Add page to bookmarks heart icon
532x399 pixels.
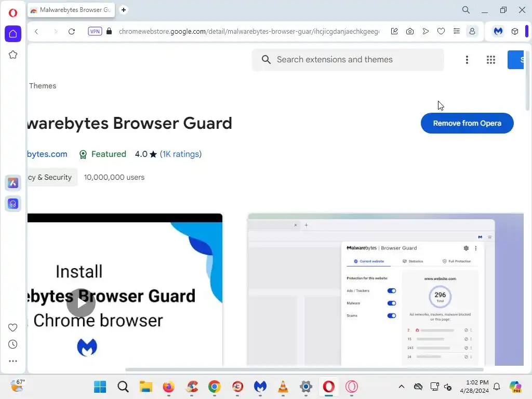441,31
